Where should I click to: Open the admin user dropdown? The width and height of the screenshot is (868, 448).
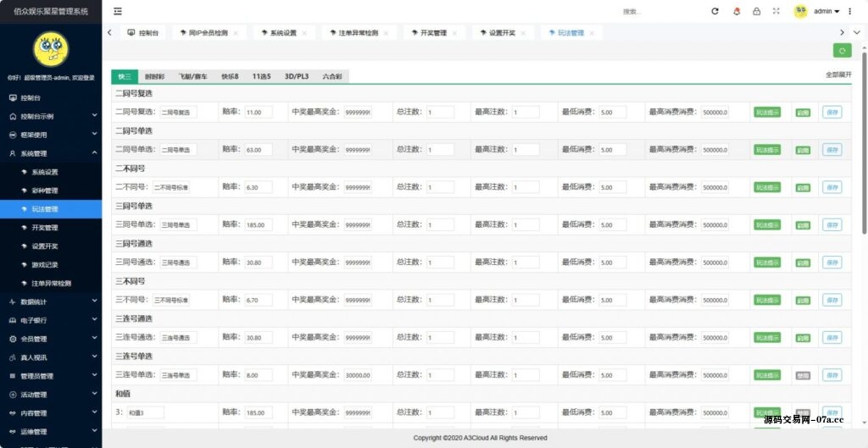pyautogui.click(x=826, y=11)
